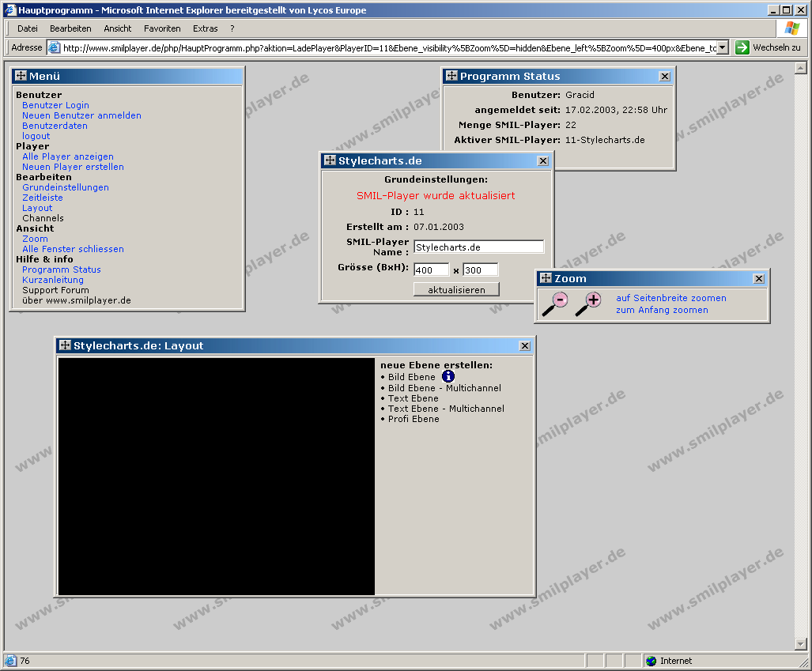Click auf Seitenbreite zoomen link
The width and height of the screenshot is (812, 671).
[670, 298]
